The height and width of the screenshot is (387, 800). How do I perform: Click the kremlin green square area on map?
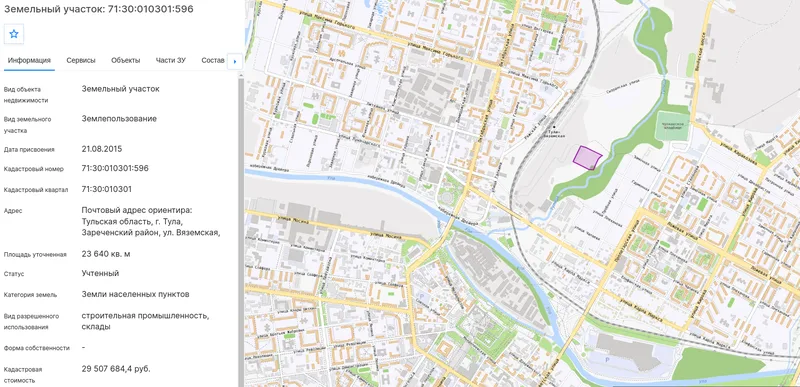pyautogui.click(x=480, y=327)
